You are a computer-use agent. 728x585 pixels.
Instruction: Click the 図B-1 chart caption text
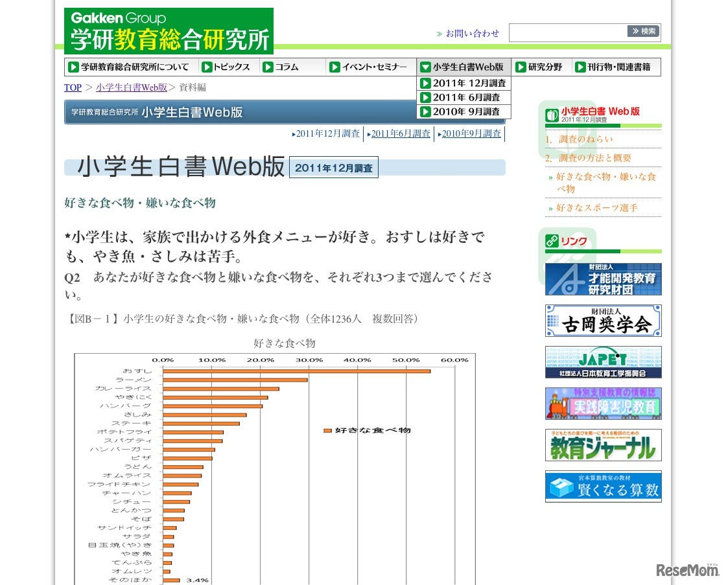(x=244, y=319)
